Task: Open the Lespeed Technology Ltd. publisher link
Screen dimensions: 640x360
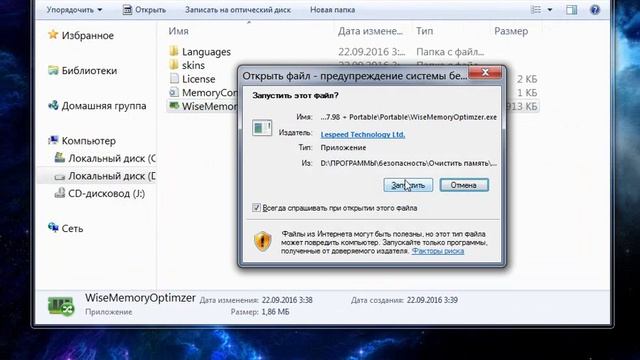Action: click(362, 134)
